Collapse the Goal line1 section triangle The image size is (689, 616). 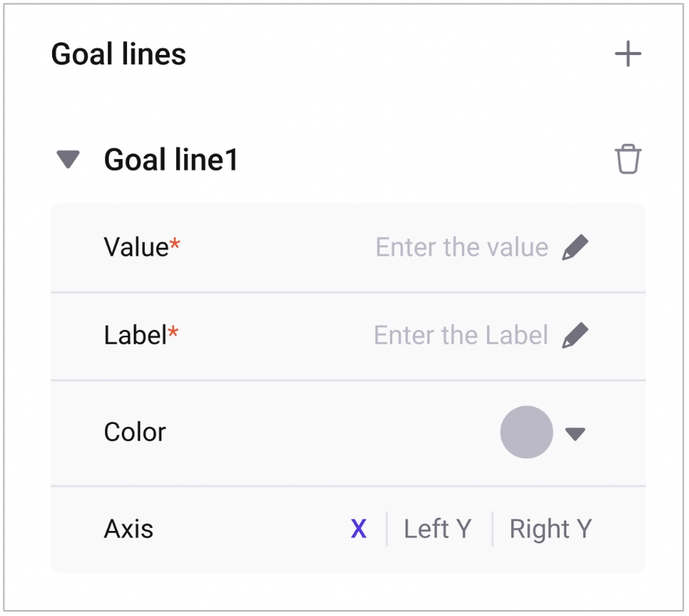point(68,160)
